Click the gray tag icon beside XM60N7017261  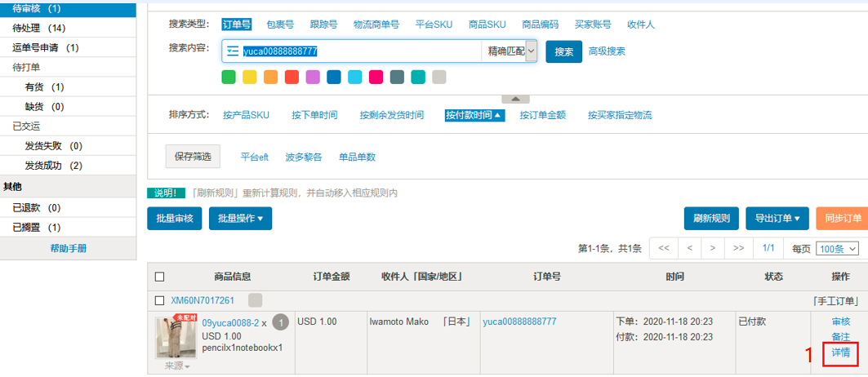[x=255, y=300]
